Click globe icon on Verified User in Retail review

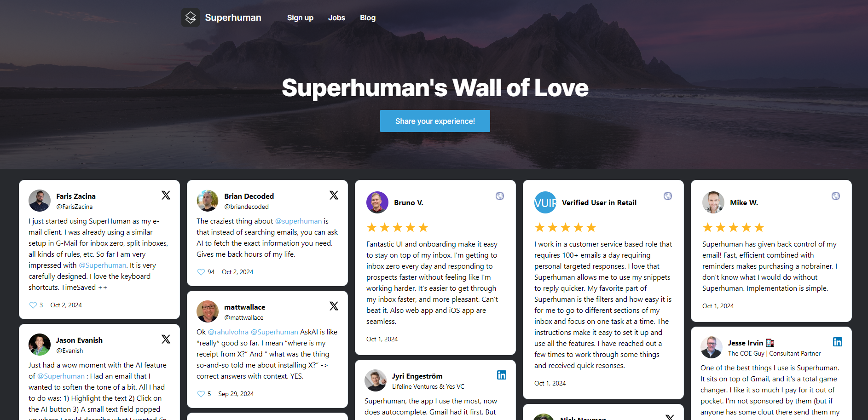tap(668, 196)
